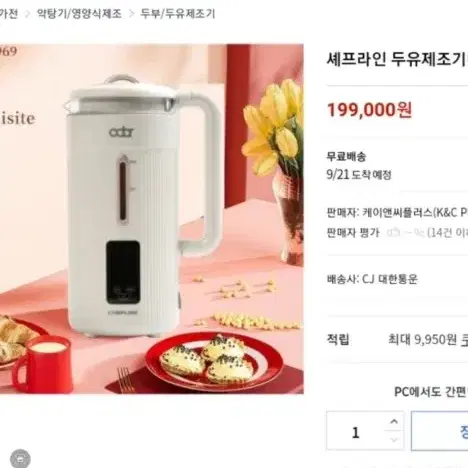Click the 배송사 CJ 대한통운 carrier text

pos(372,279)
